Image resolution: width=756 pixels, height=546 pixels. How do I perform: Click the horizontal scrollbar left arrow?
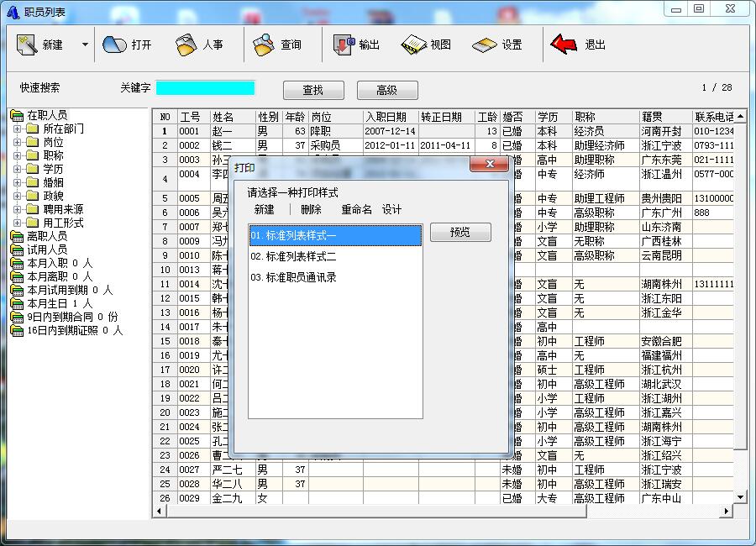159,511
